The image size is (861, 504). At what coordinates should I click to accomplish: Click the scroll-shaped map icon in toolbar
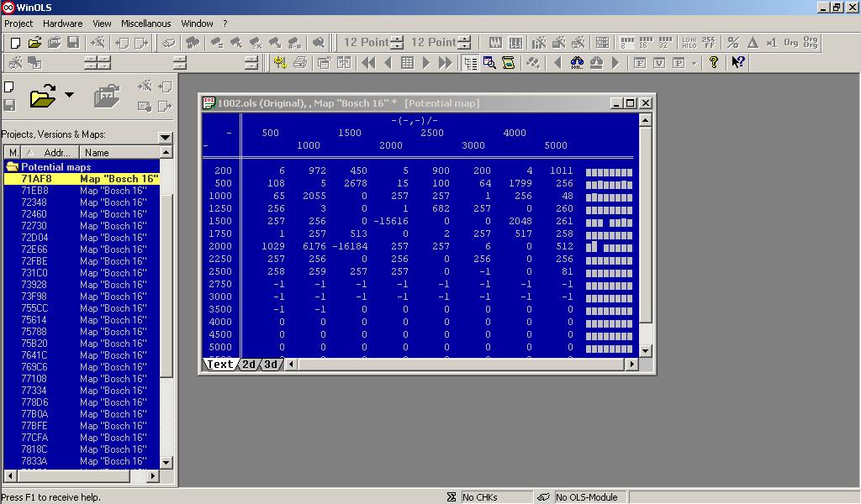[509, 62]
